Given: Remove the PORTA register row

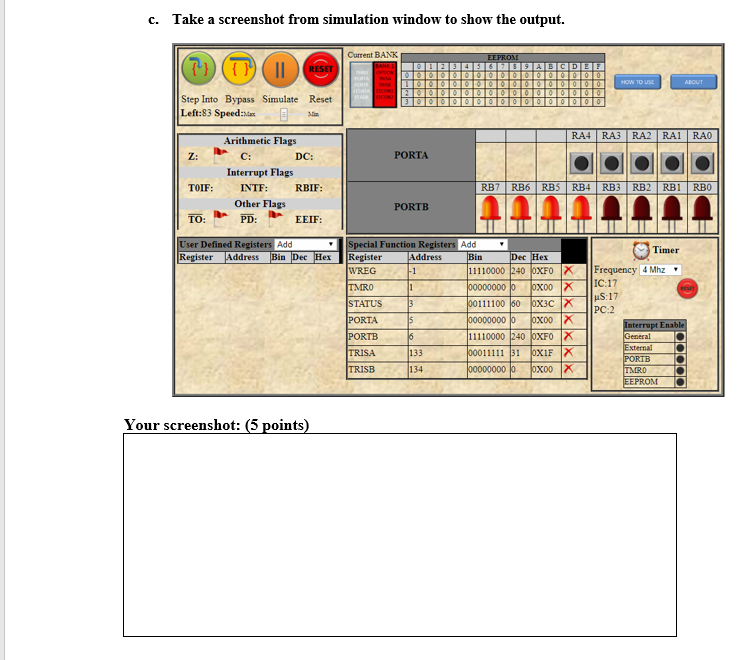Looking at the screenshot, I should click(568, 320).
